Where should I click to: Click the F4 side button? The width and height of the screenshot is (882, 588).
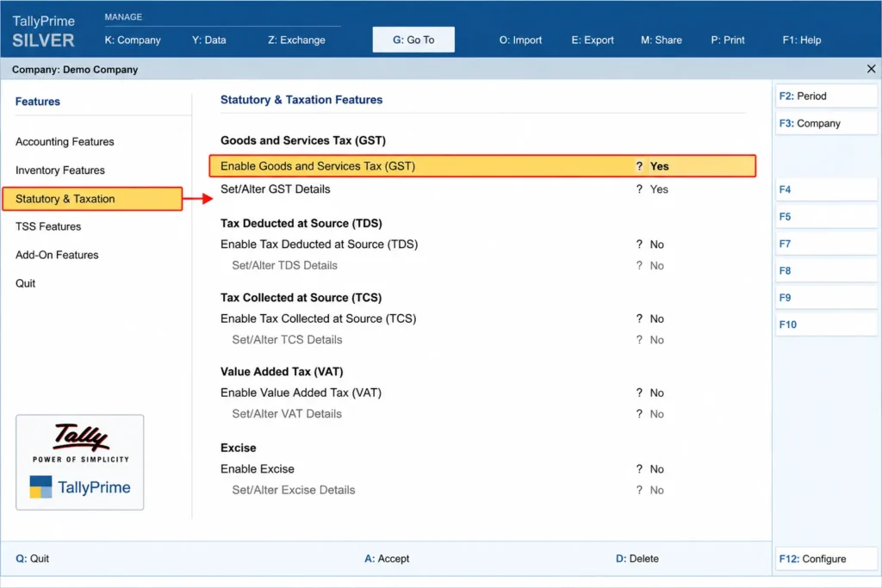tap(826, 189)
